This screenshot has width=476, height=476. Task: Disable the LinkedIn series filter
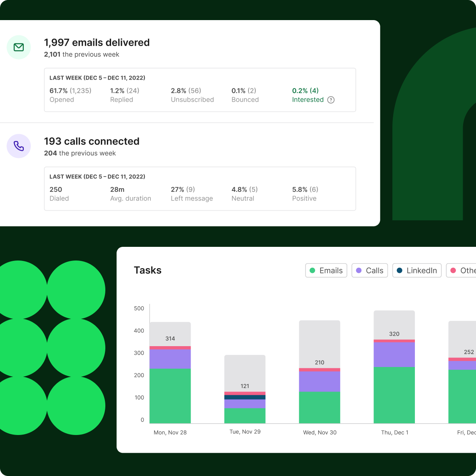417,271
